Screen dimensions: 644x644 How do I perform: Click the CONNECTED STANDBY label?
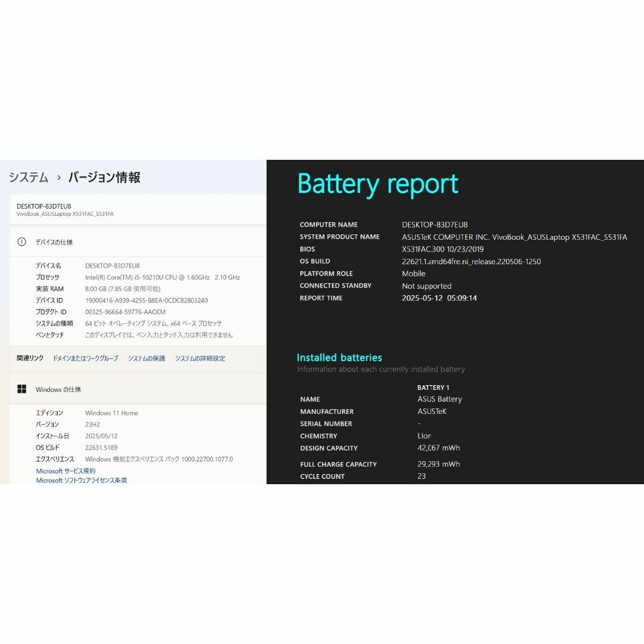(x=336, y=286)
